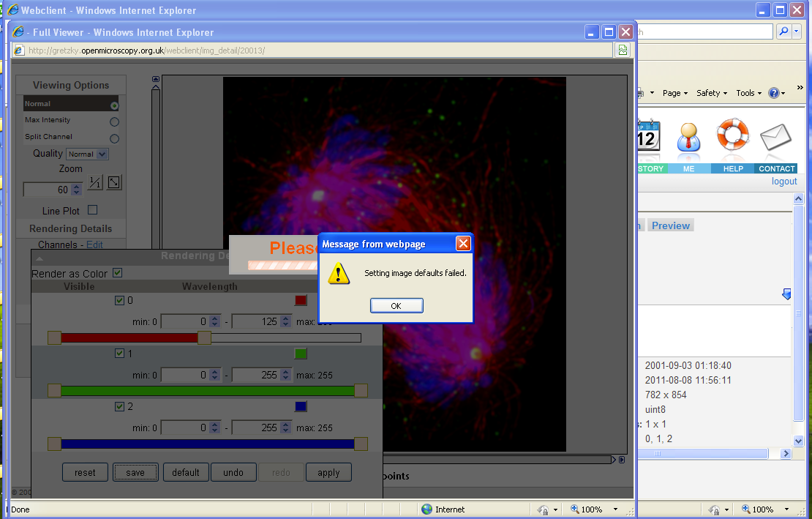Select the Normal viewing option radio
This screenshot has width=812, height=519.
pyautogui.click(x=114, y=105)
